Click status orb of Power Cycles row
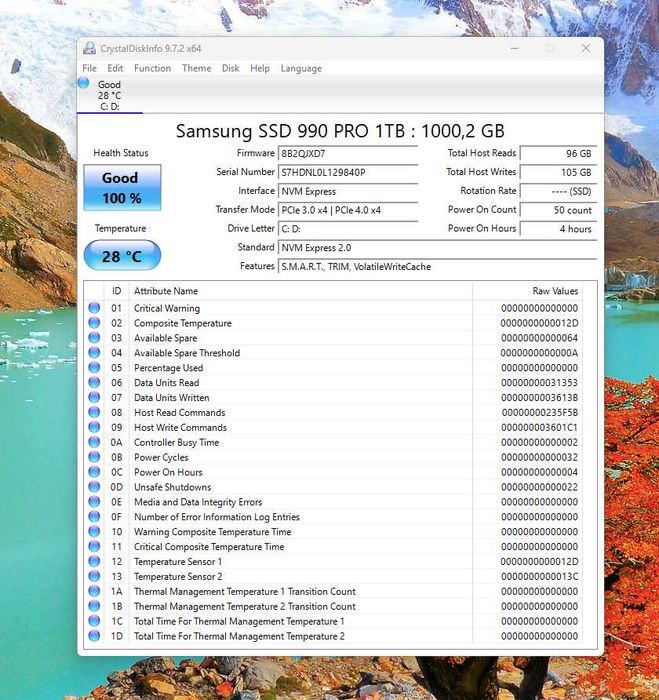The width and height of the screenshot is (659, 700). click(94, 457)
